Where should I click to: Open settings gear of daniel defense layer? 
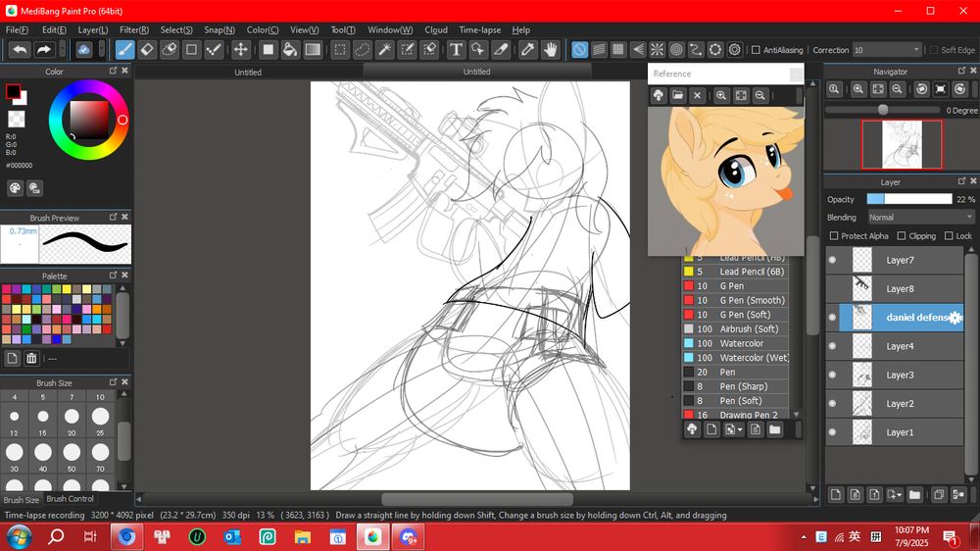[955, 318]
